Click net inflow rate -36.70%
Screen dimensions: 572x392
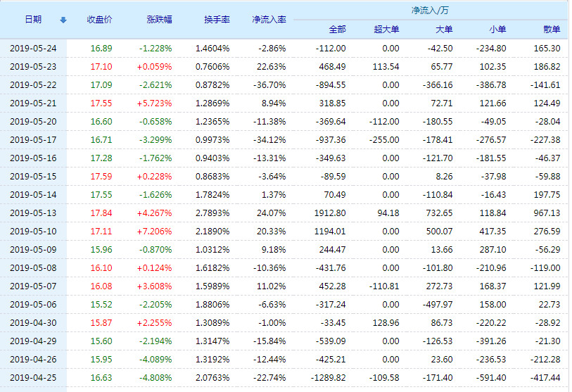269,84
